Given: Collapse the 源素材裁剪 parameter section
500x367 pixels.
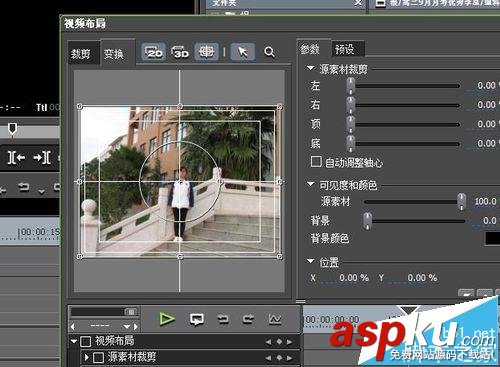Looking at the screenshot, I should click(x=310, y=68).
